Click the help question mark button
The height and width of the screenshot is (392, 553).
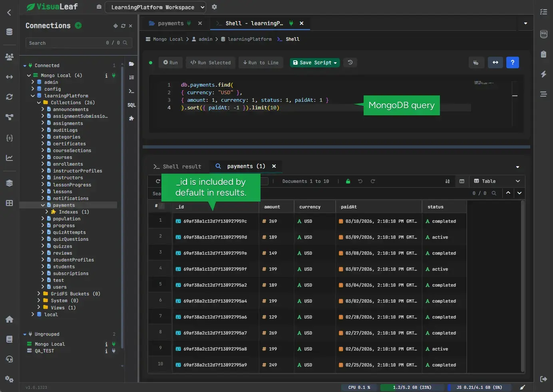point(513,63)
